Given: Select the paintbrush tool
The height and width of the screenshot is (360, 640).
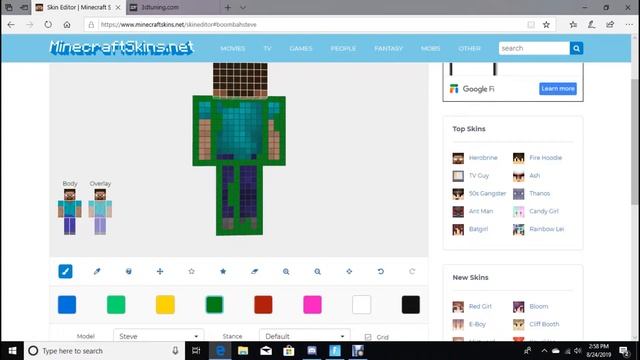Looking at the screenshot, I should click(65, 271).
